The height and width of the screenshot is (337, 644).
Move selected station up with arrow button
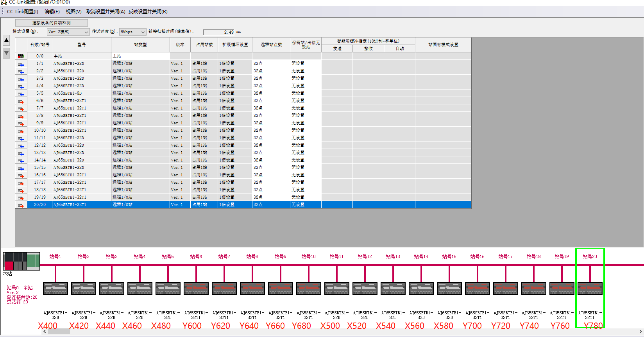point(6,40)
